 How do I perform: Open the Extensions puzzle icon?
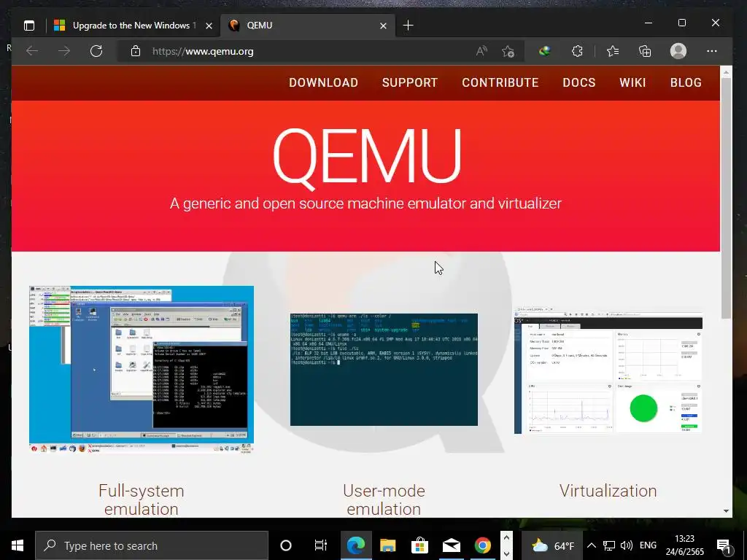(577, 51)
